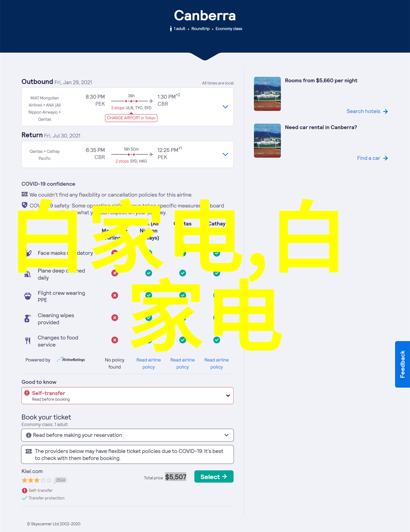Click Cathay green check for Changes to food service
Screen dimensions: 410x532
click(217, 340)
